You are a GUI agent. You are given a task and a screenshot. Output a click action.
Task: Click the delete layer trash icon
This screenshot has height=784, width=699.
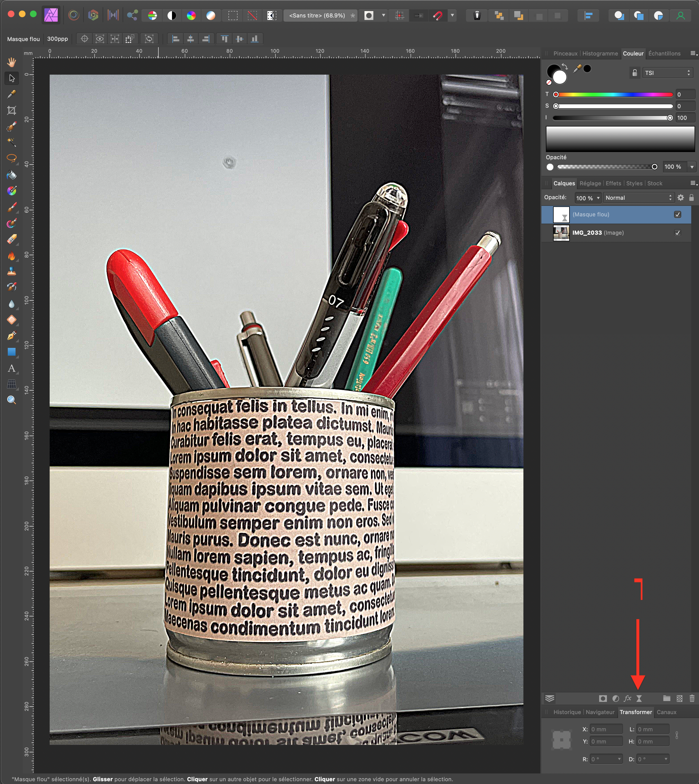[x=692, y=699]
